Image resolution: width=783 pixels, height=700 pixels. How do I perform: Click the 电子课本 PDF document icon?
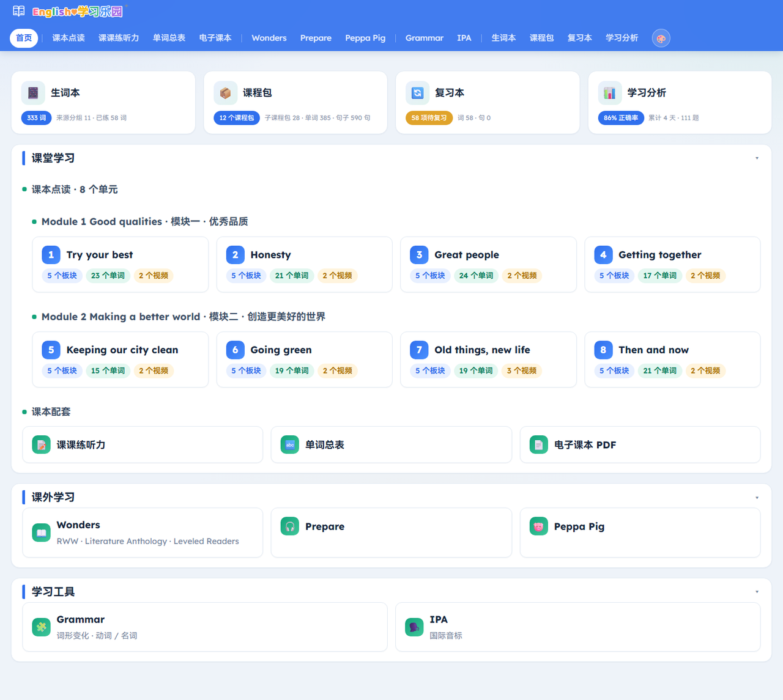(x=538, y=444)
